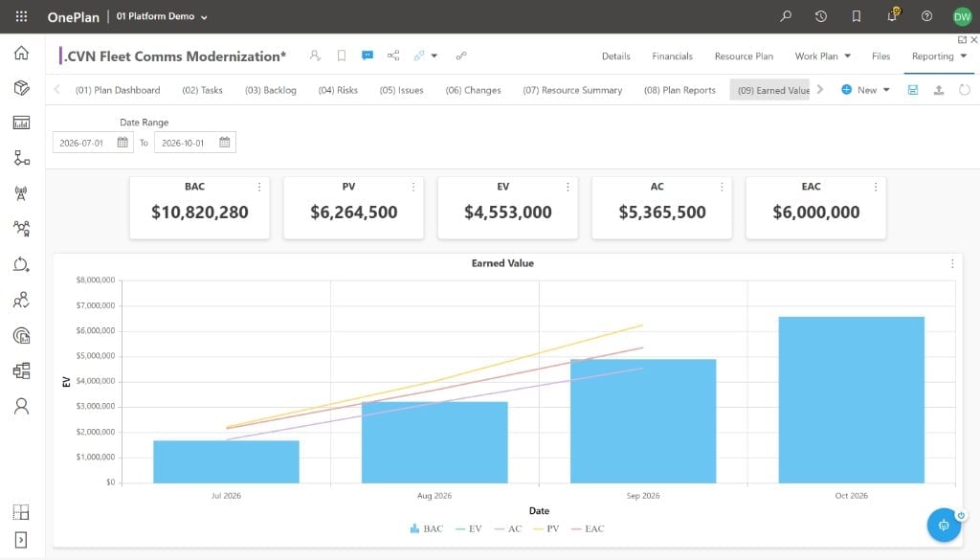Click the end date field 2026-10-01

click(x=195, y=143)
